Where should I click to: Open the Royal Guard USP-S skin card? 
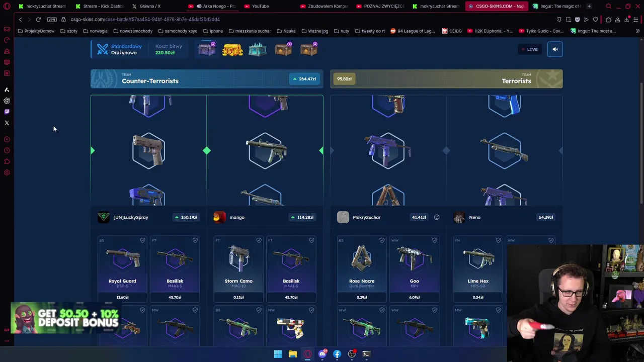point(122,269)
